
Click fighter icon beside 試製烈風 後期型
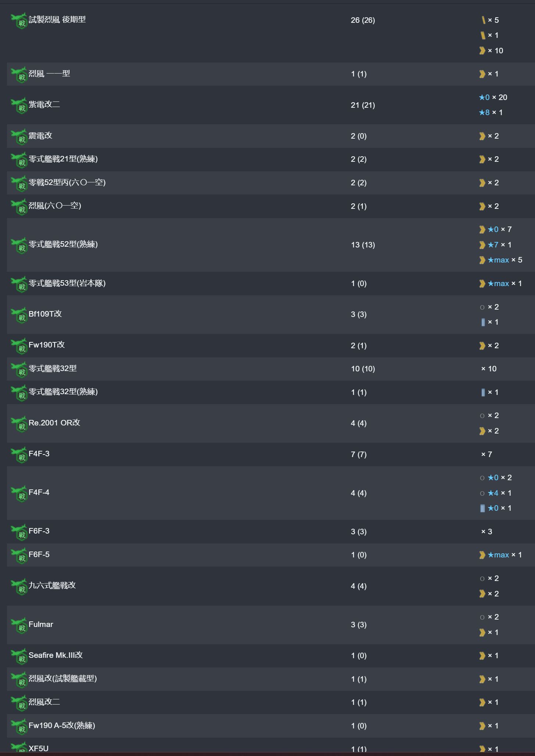pos(19,21)
